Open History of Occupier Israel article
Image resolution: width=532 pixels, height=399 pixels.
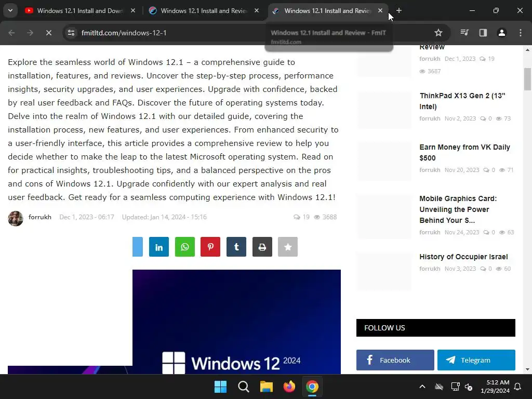463,257
